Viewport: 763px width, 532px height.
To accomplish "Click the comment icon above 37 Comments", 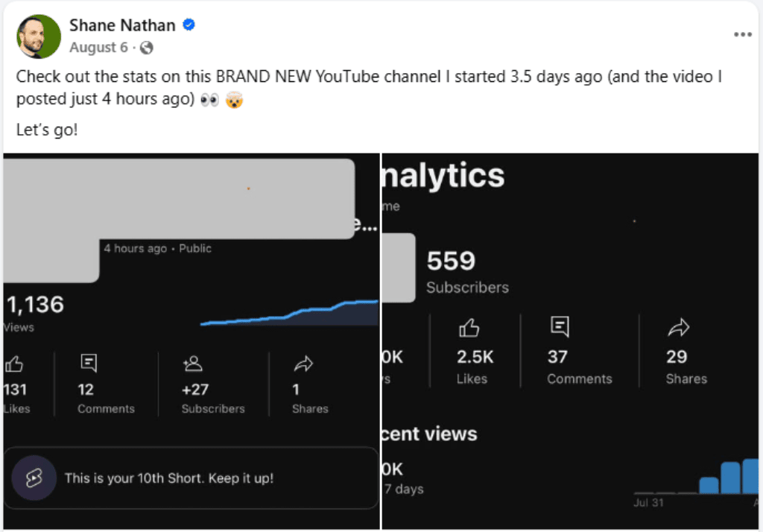I will (x=559, y=326).
